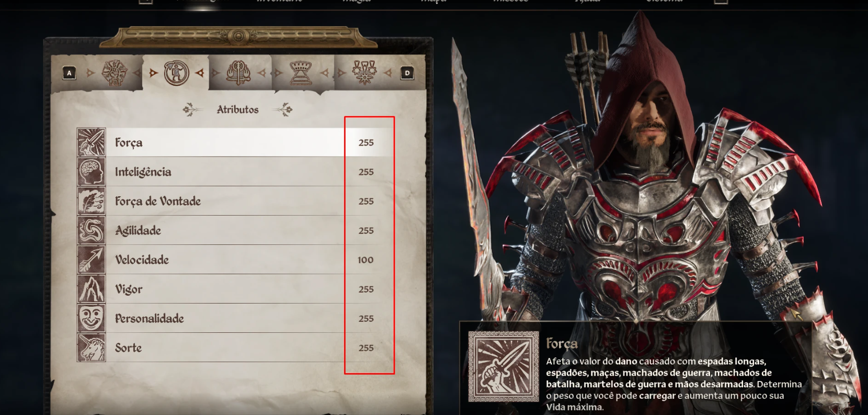Click the D key next-tab button

pyautogui.click(x=407, y=73)
